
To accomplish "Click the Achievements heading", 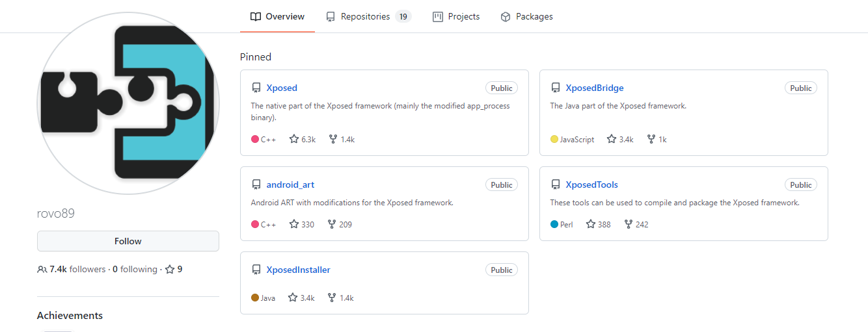I will point(70,316).
